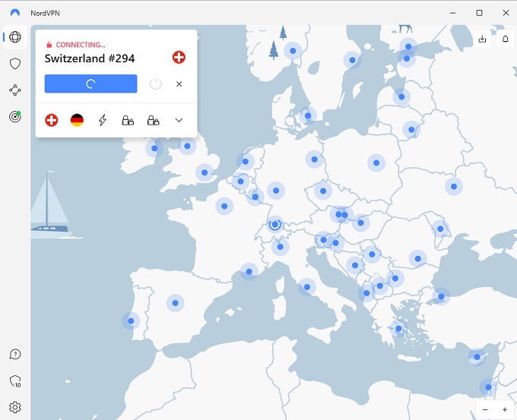Select the Ireland server dot on map
The image size is (517, 420).
coord(154,148)
